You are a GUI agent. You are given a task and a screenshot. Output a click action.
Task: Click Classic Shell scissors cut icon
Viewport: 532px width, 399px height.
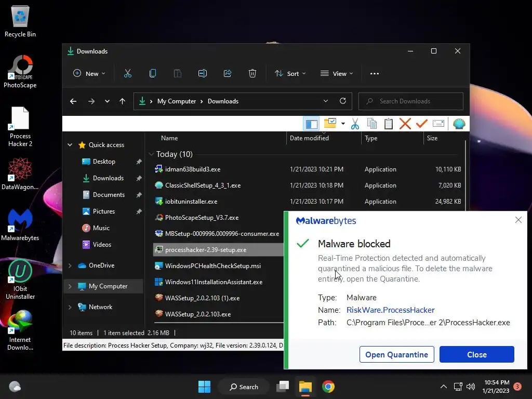[355, 124]
